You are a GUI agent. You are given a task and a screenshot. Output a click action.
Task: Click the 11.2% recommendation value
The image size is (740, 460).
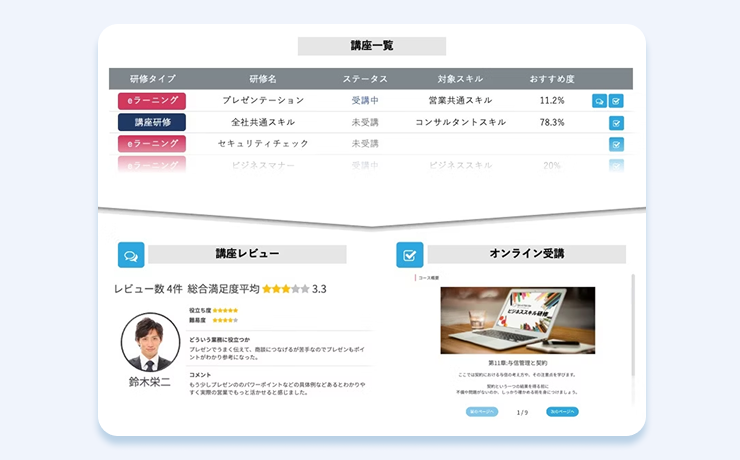[552, 100]
